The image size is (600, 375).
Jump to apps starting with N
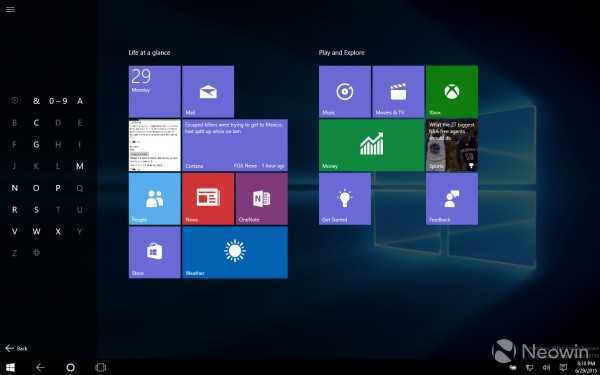15,188
